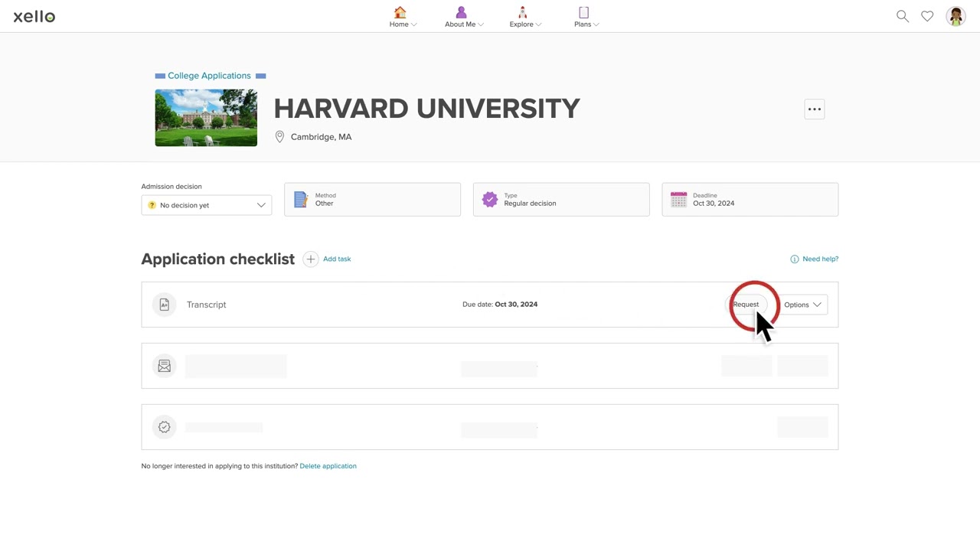Click the Harvard University heading
980x551 pixels.
click(x=427, y=109)
